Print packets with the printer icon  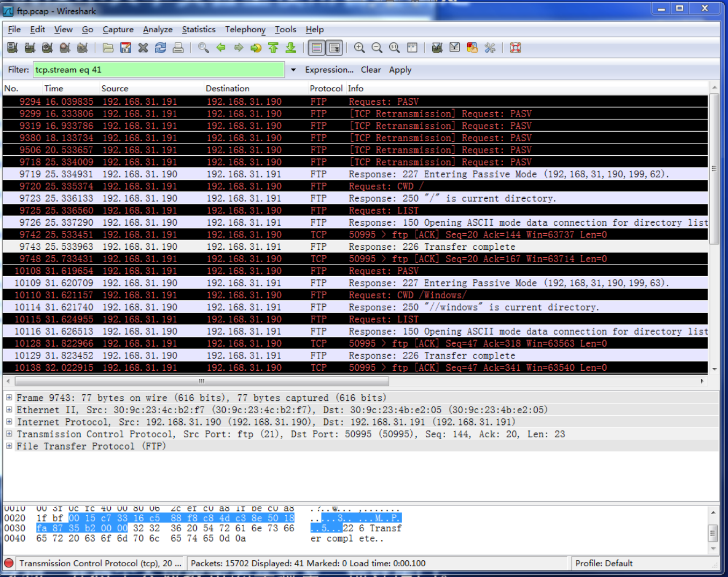pyautogui.click(x=178, y=48)
